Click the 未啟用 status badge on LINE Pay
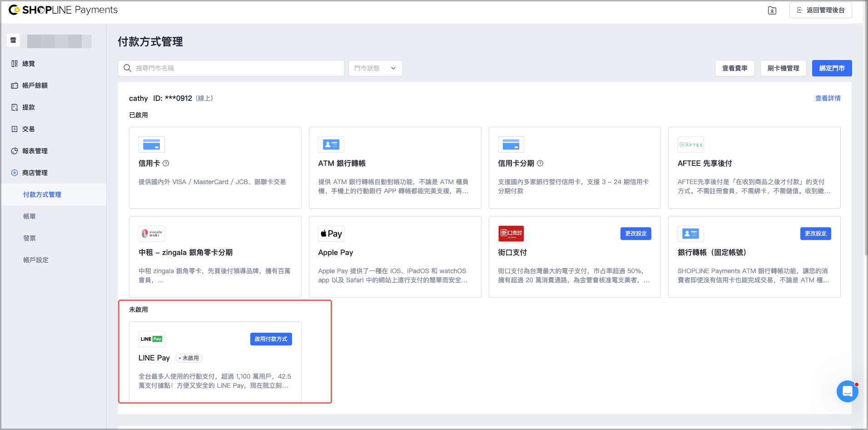 pos(189,358)
